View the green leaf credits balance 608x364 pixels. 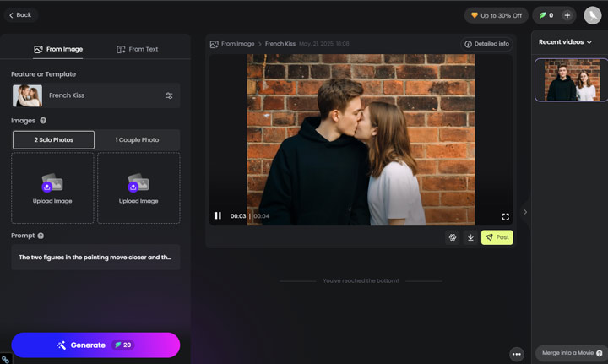pyautogui.click(x=546, y=15)
